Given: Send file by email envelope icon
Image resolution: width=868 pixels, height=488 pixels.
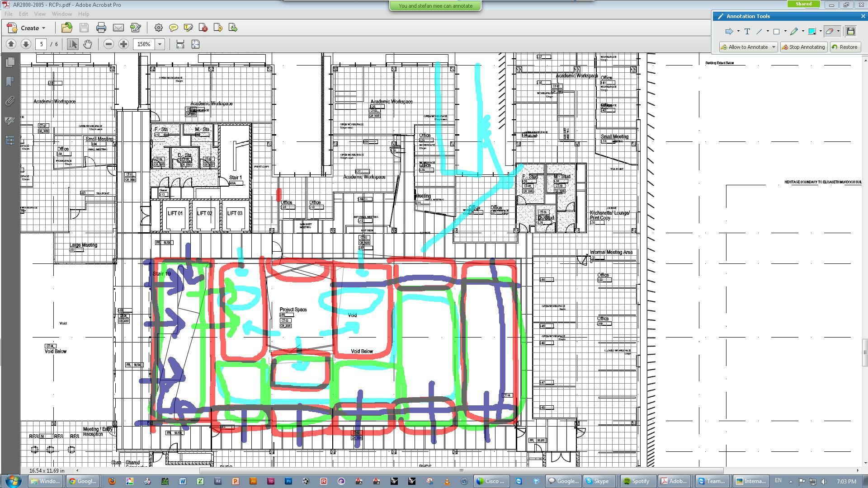Looking at the screenshot, I should click(x=118, y=28).
